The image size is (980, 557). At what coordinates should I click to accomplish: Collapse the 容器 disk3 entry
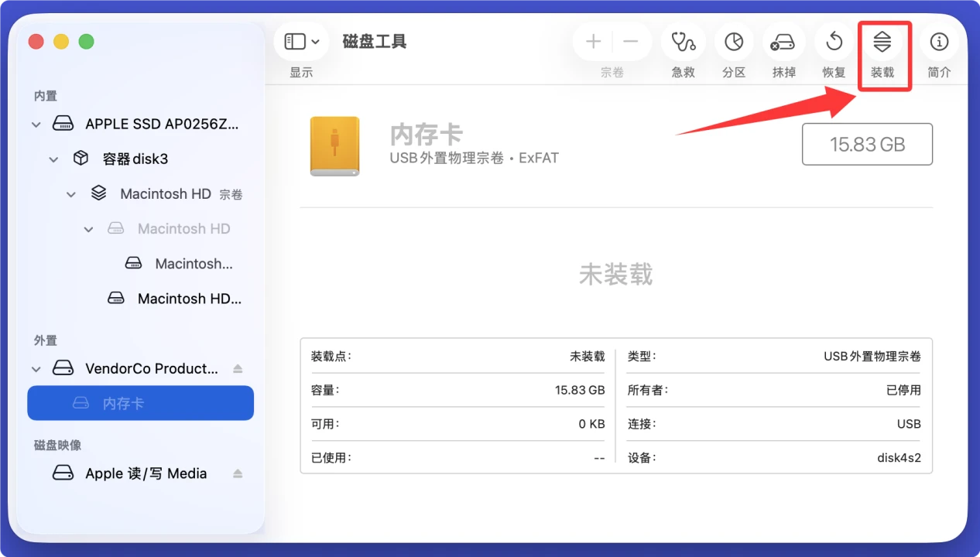click(x=53, y=159)
